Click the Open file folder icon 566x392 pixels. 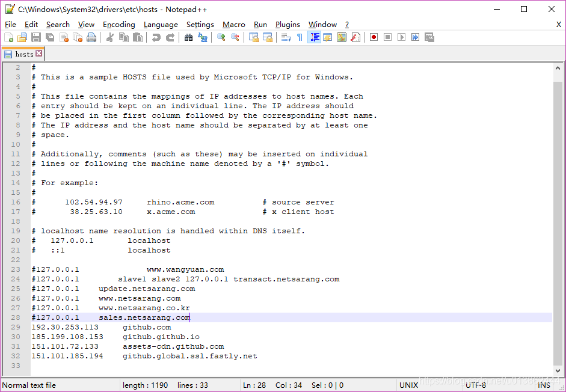pos(22,37)
